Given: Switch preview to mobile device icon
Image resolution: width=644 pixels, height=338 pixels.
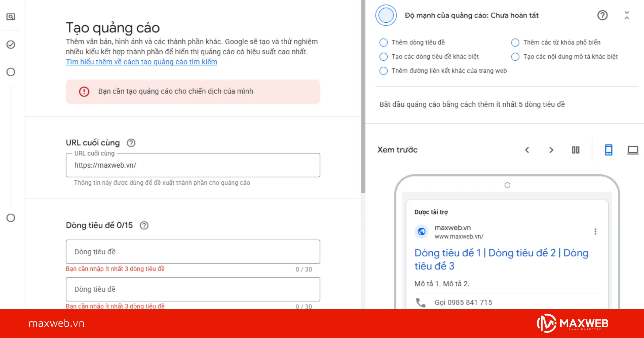Looking at the screenshot, I should [608, 150].
